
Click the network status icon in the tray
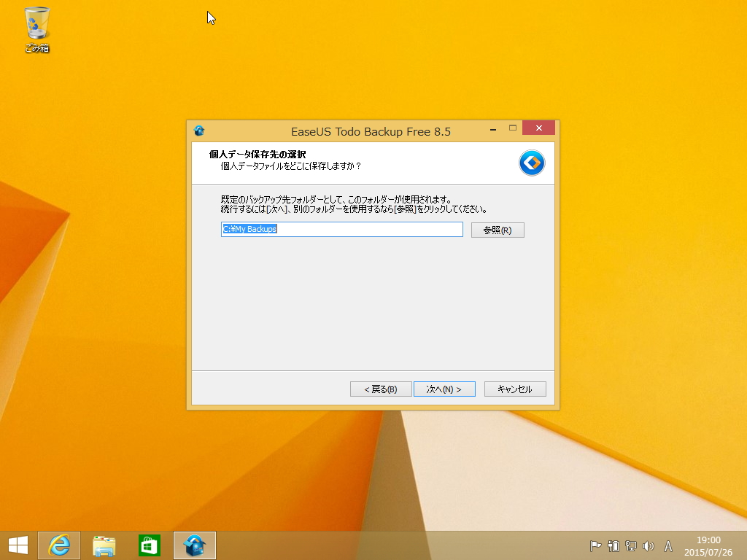pos(630,545)
